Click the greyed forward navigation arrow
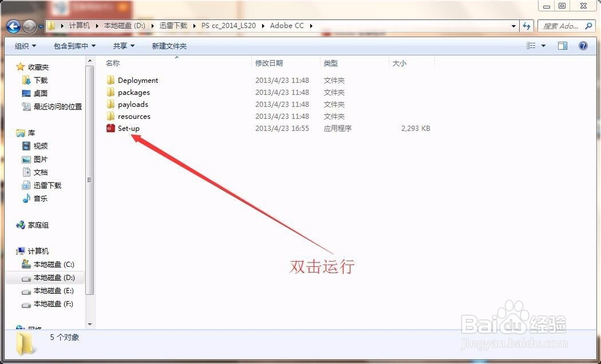 point(29,26)
